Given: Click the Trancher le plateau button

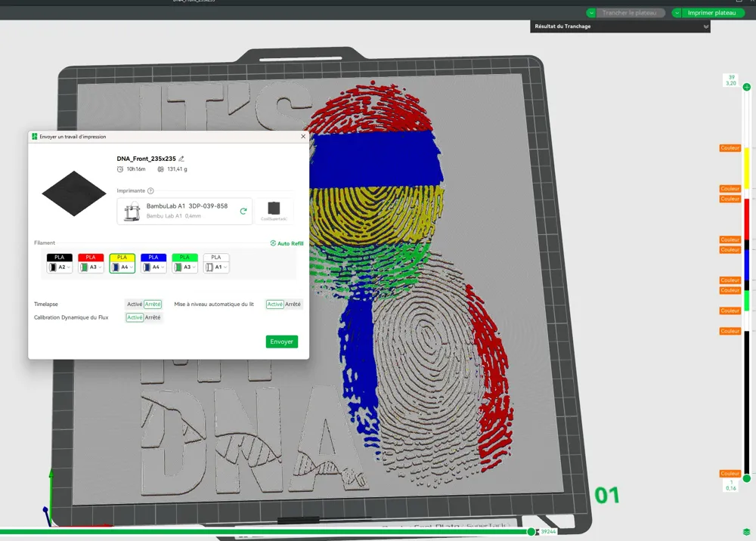Looking at the screenshot, I should 629,13.
